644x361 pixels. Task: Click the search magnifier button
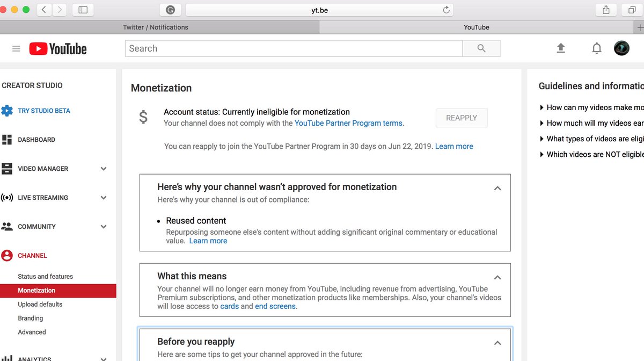(481, 48)
